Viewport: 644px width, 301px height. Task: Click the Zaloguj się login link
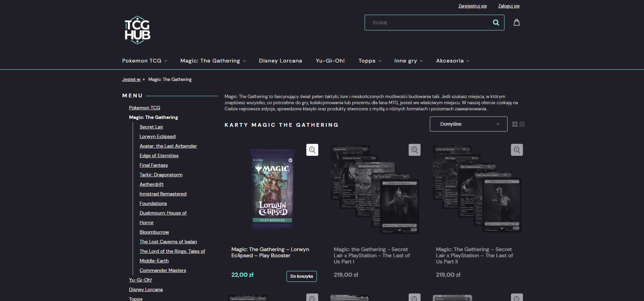[x=509, y=6]
